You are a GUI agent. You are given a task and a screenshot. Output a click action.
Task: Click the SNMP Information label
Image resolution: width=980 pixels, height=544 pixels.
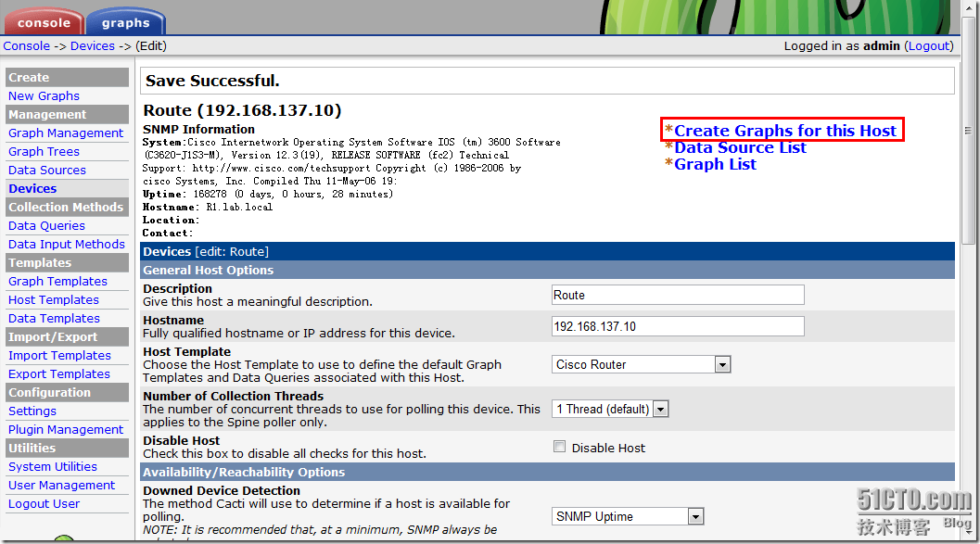[198, 130]
